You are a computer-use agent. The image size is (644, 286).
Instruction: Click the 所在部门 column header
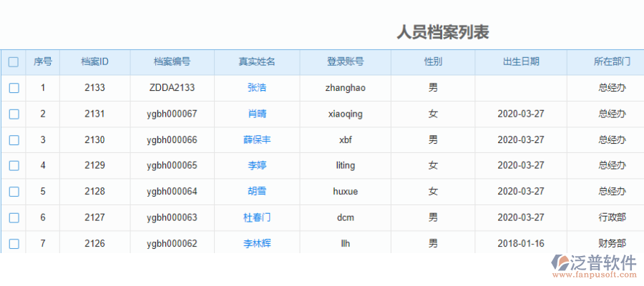coord(612,62)
